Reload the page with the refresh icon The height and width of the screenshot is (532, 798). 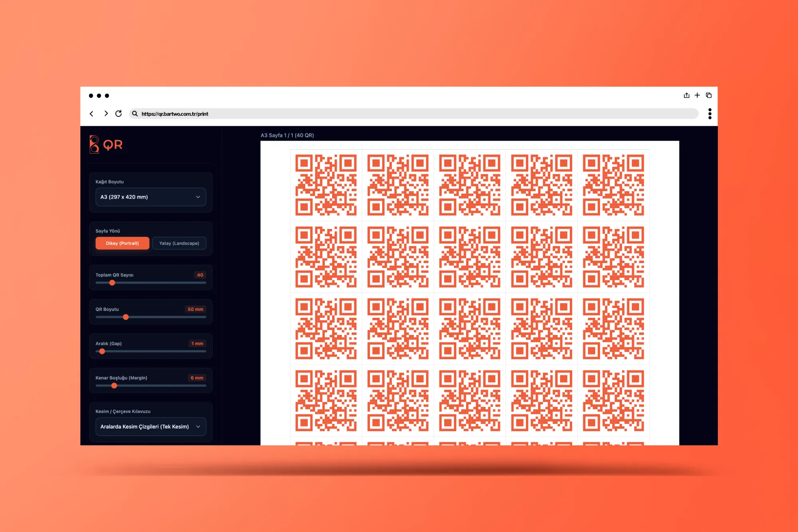pyautogui.click(x=119, y=113)
